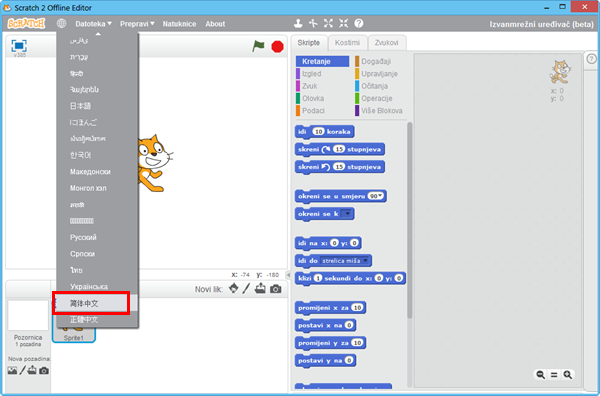Select the delete scissors tool
Viewport: 600px width, 396px height.
click(x=313, y=24)
